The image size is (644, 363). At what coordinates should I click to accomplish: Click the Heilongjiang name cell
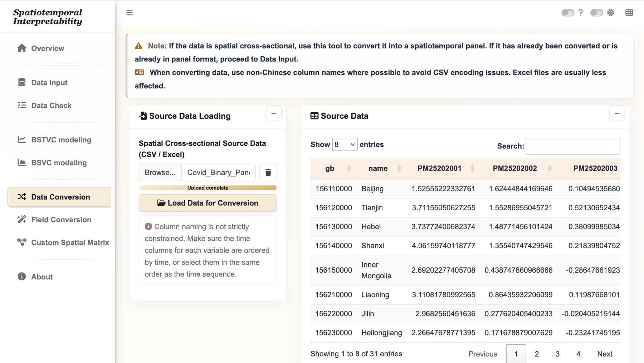click(382, 333)
